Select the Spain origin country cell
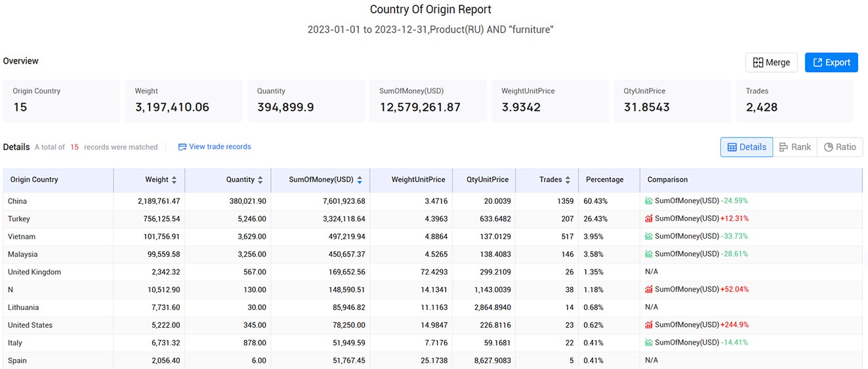The height and width of the screenshot is (369, 868). pos(58,360)
